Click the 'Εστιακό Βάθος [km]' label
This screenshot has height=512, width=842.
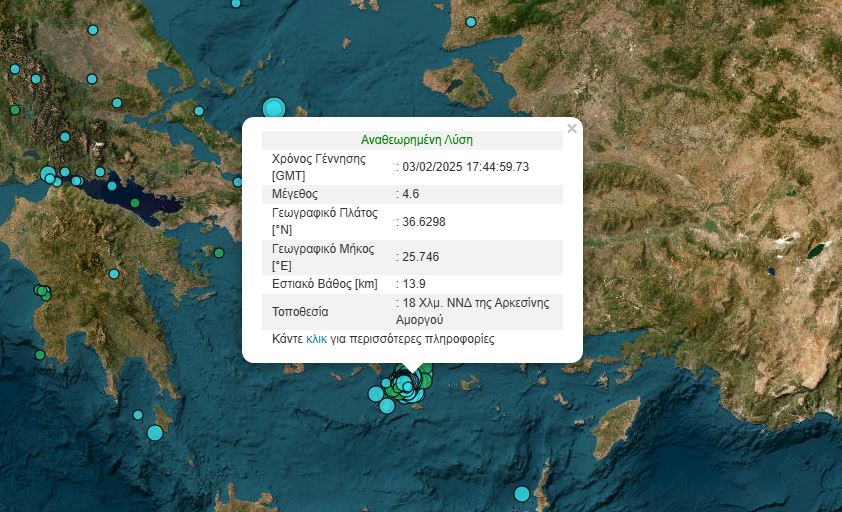click(325, 284)
